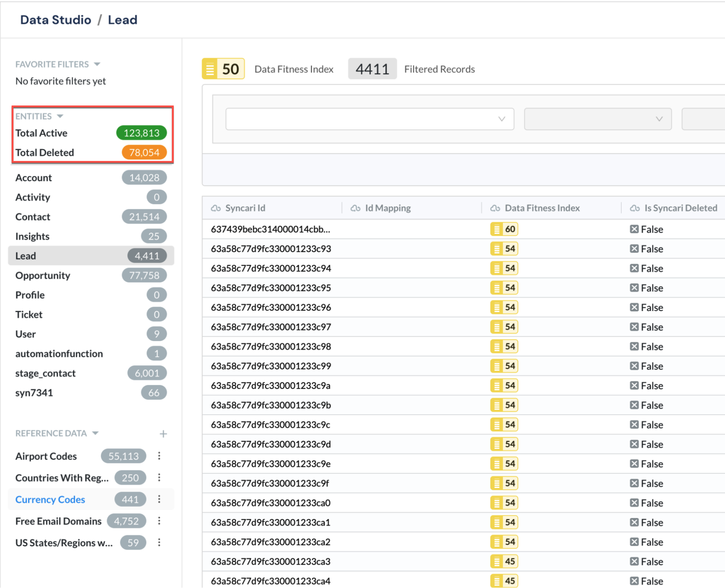
Task: Select the Ticket entity
Action: pos(91,315)
